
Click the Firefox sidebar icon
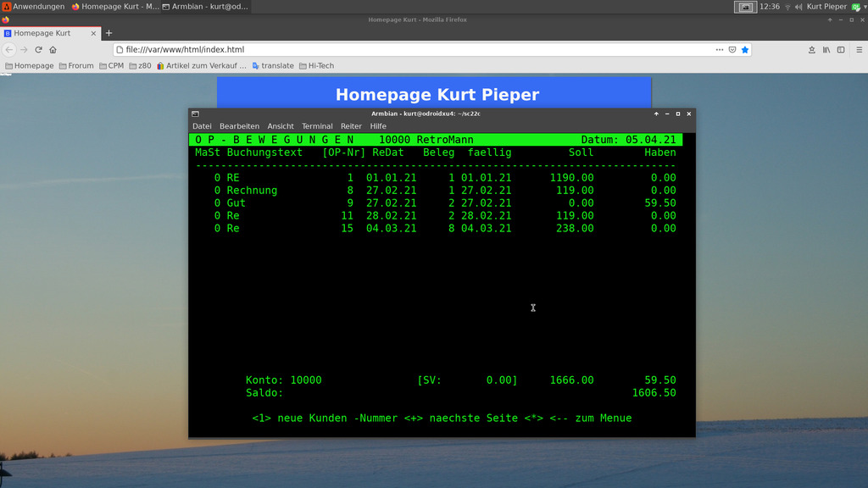tap(841, 50)
